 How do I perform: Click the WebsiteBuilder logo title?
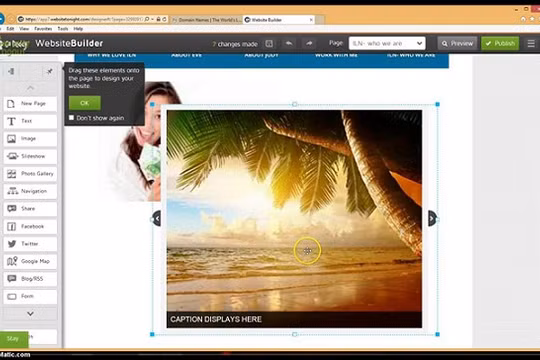click(x=69, y=43)
